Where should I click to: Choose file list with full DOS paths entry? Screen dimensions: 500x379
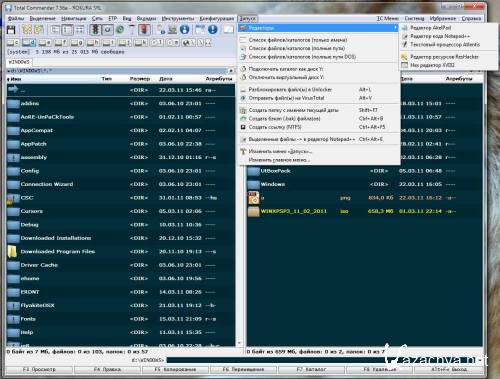tap(319, 57)
